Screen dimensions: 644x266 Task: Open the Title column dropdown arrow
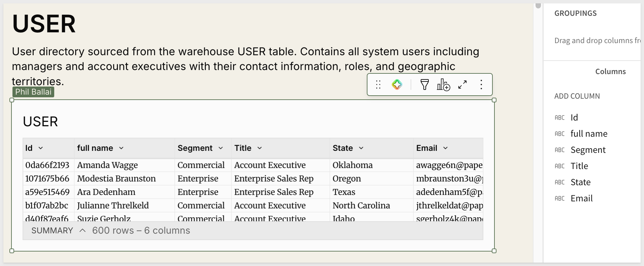tap(260, 148)
